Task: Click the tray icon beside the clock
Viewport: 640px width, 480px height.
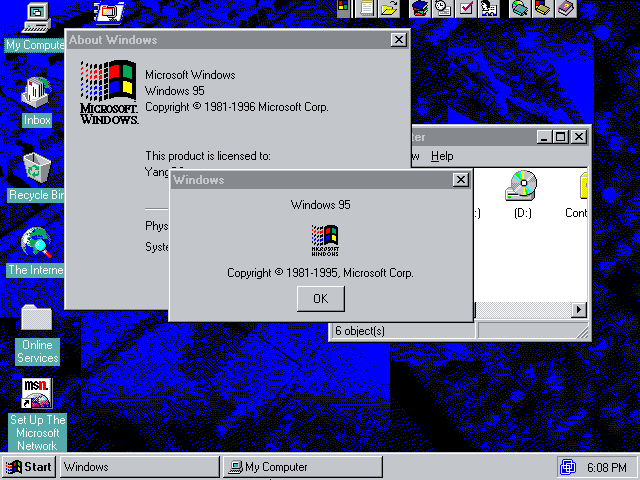Action: tap(568, 467)
